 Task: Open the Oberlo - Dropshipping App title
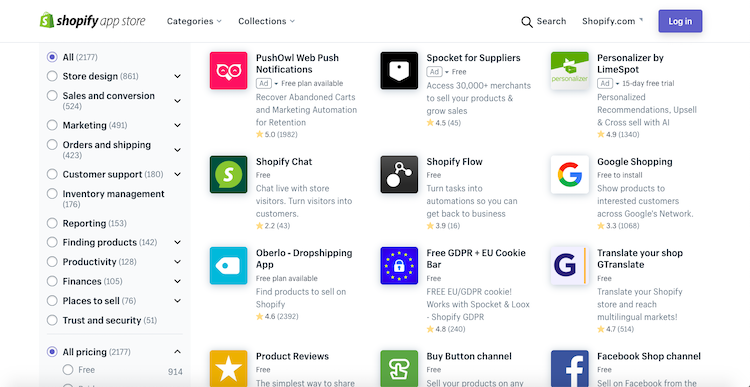pos(304,259)
